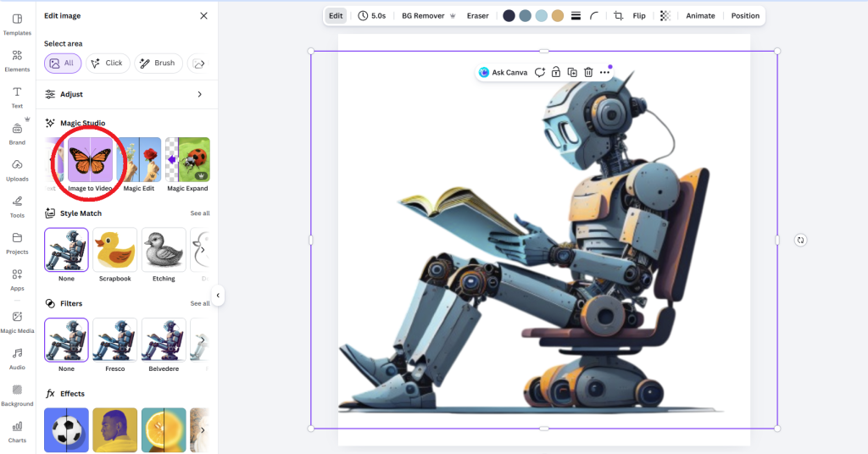This screenshot has height=454, width=868.
Task: Open the Elements sidebar panel
Action: (17, 59)
